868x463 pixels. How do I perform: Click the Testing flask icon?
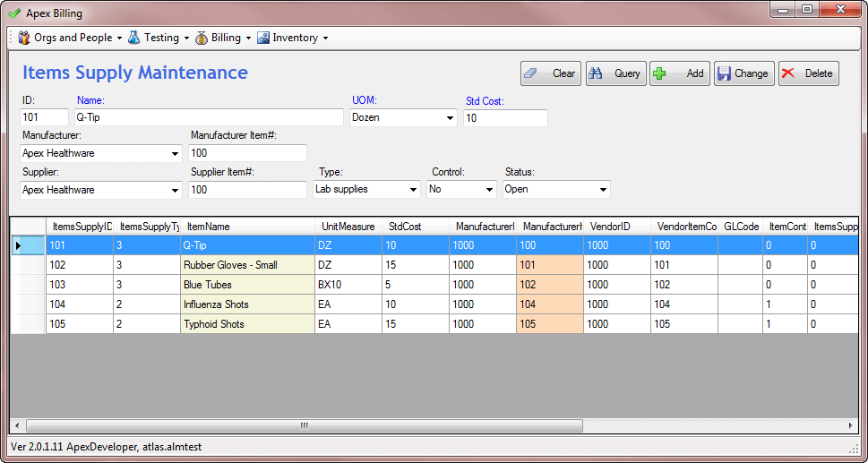click(x=134, y=38)
